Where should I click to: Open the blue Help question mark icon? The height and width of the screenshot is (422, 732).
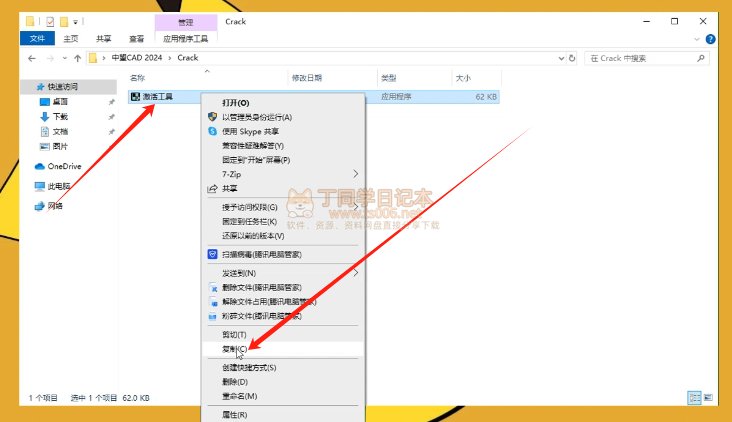pyautogui.click(x=710, y=39)
